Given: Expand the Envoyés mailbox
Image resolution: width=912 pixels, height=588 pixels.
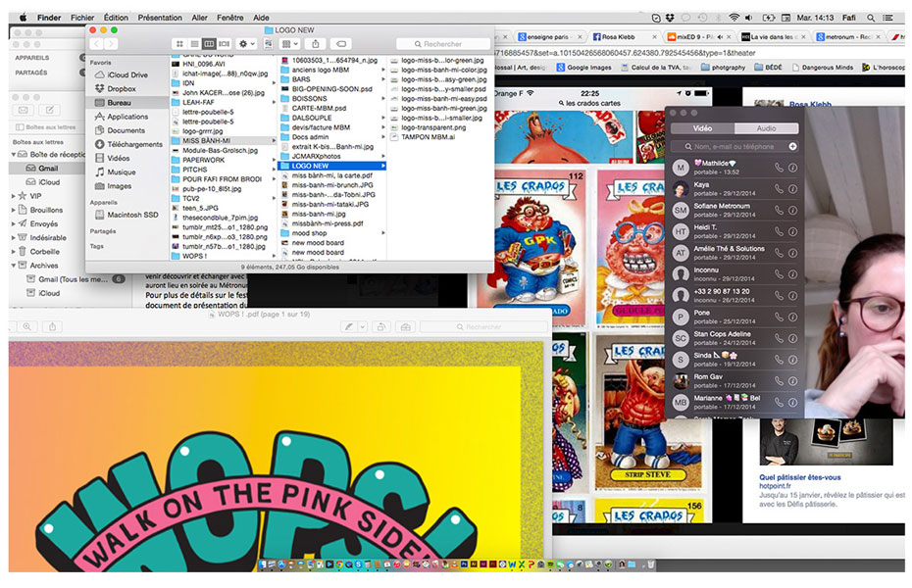Looking at the screenshot, I should tap(14, 224).
